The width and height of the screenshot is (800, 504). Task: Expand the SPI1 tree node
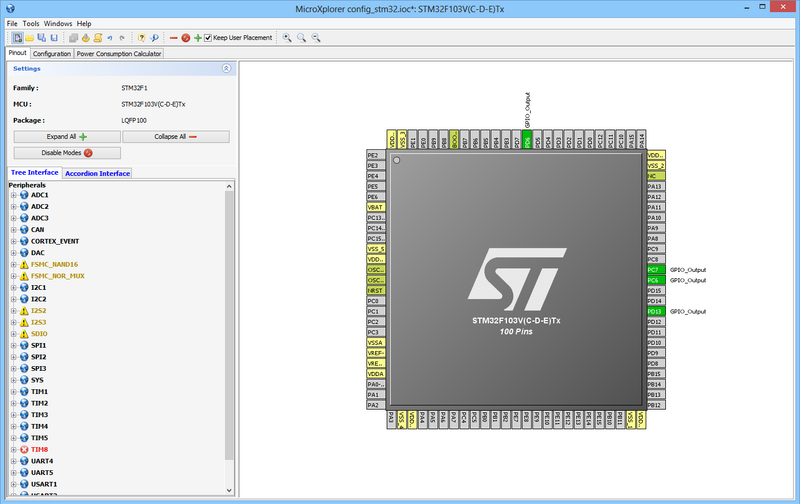[x=14, y=345]
